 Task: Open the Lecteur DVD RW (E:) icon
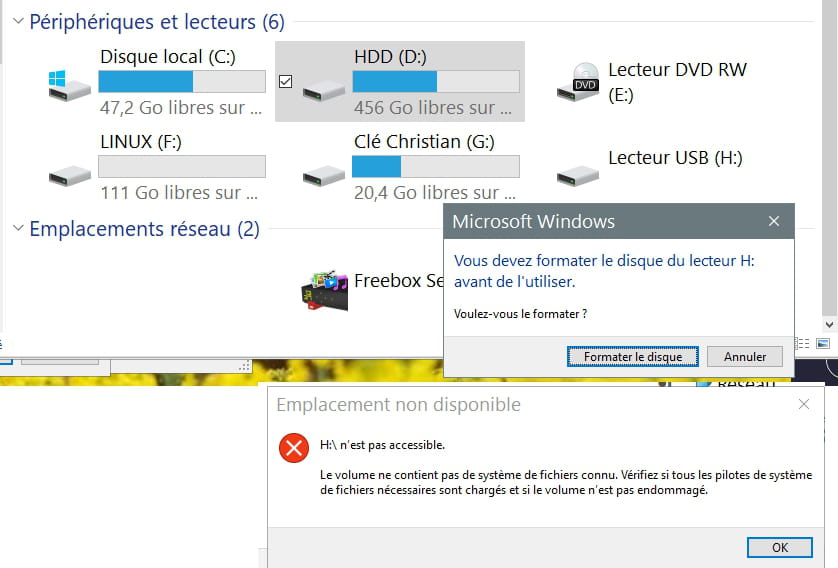pos(578,82)
